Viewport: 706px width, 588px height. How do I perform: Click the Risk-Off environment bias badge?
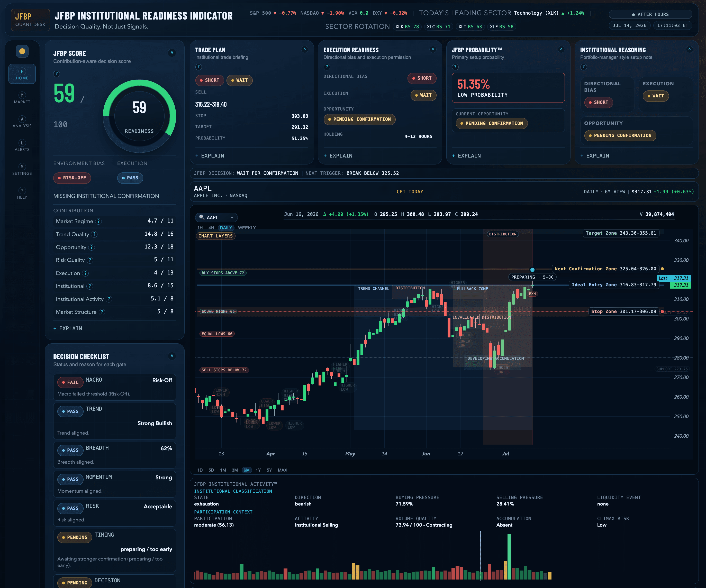72,178
